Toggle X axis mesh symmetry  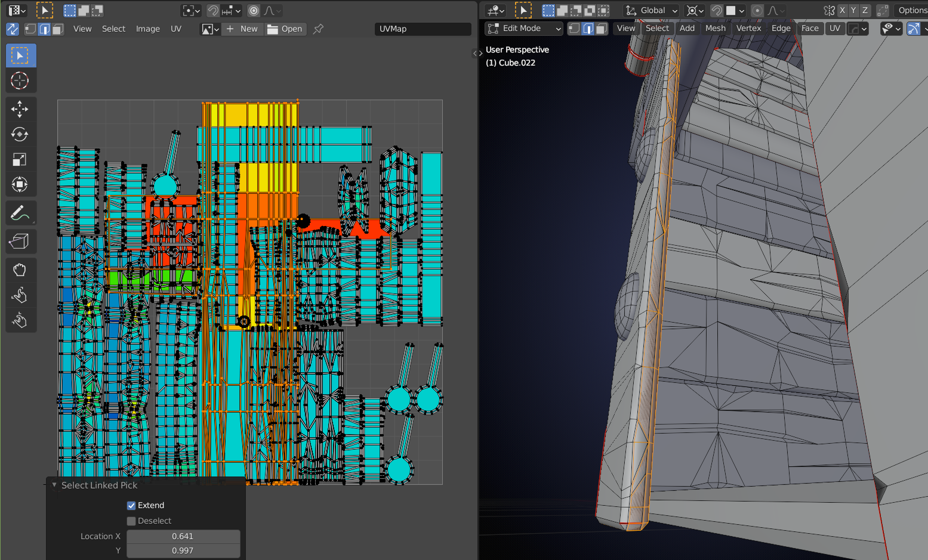coord(842,10)
